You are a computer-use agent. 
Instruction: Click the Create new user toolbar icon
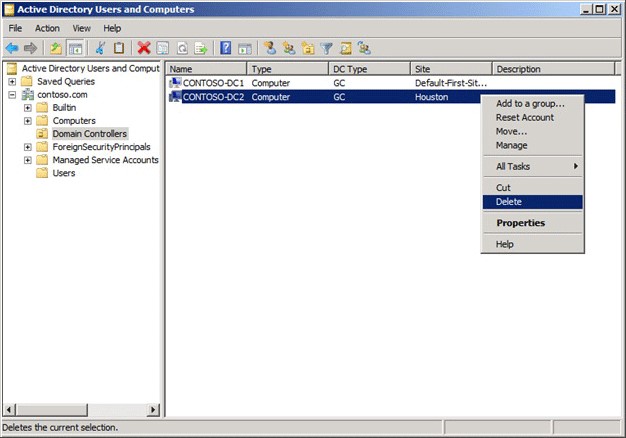[269, 47]
